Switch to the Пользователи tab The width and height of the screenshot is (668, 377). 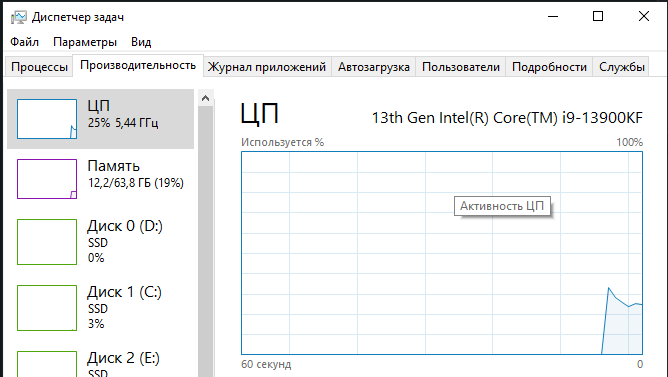coord(461,67)
